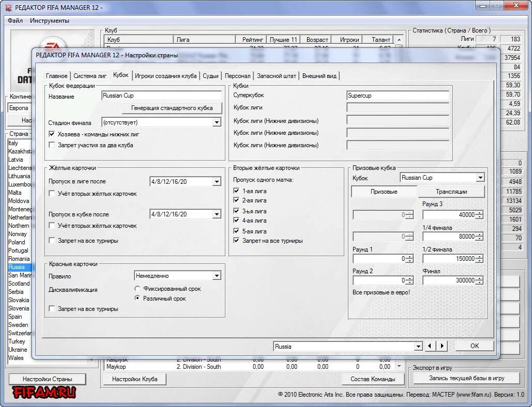
Task: Adjust the 1/2 финала prize stepper
Action: (479, 259)
